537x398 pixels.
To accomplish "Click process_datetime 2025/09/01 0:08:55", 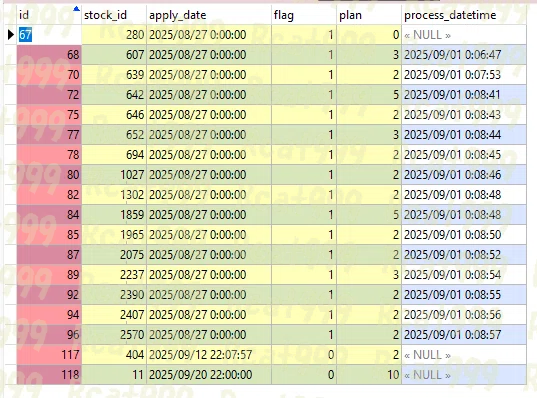I will [464, 295].
